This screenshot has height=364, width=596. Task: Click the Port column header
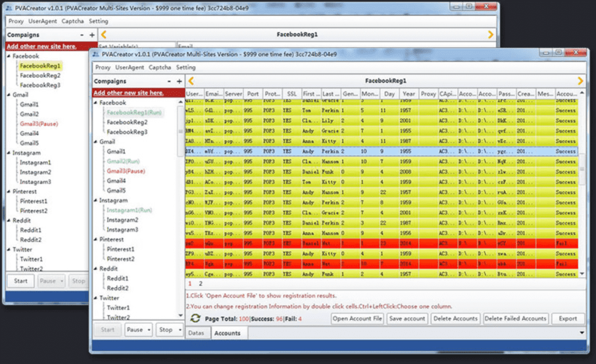tap(253, 94)
